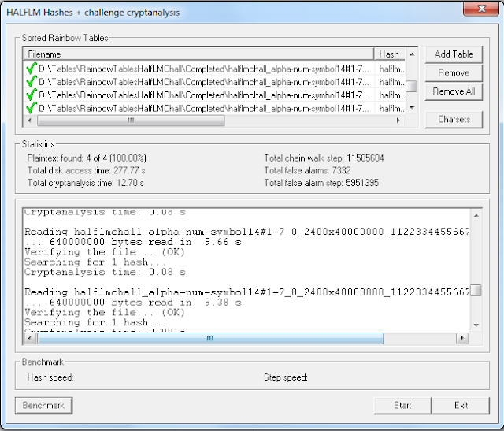Image resolution: width=504 pixels, height=431 pixels.
Task: Click the Remove button
Action: click(x=454, y=72)
